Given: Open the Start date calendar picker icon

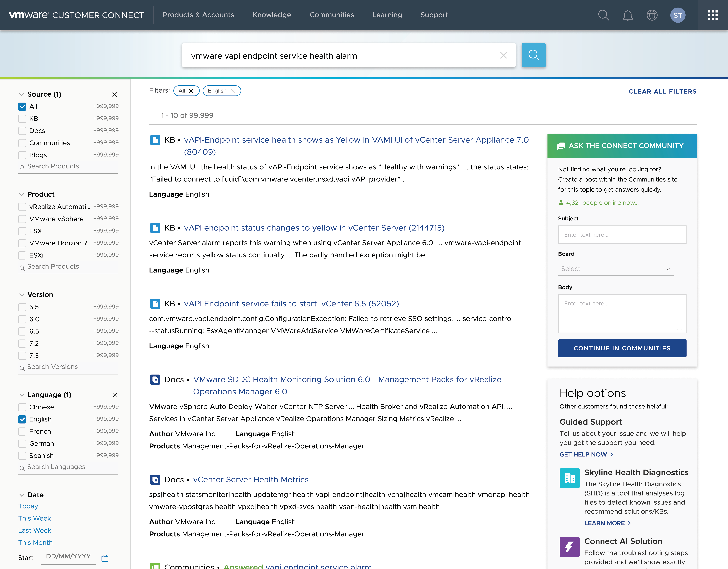Looking at the screenshot, I should (x=105, y=558).
